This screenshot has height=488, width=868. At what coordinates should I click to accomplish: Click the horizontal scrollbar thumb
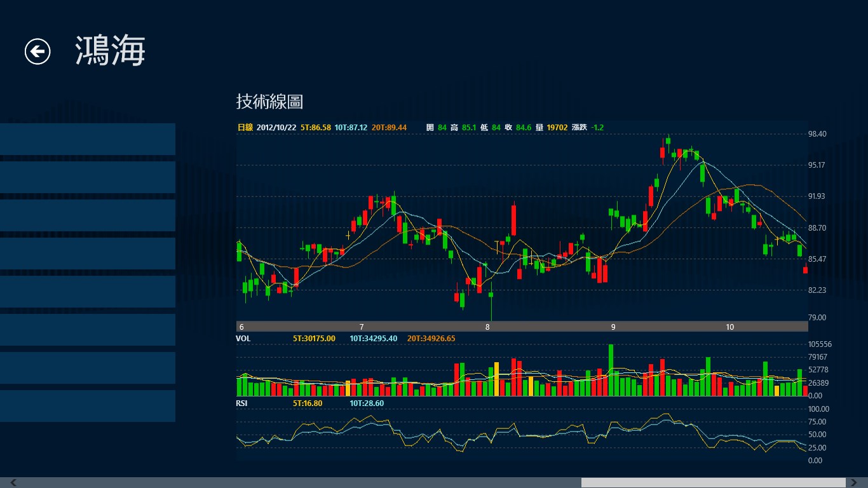[x=714, y=483]
